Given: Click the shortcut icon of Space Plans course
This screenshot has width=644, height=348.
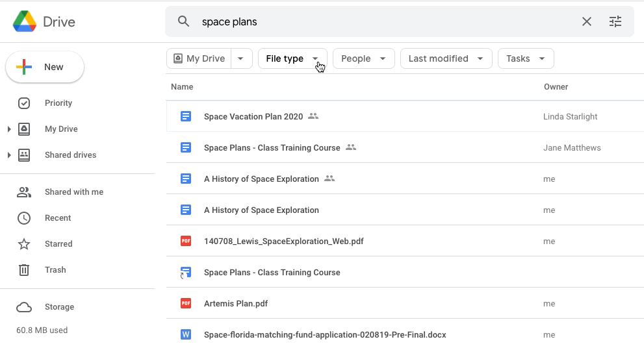Looking at the screenshot, I should 186,272.
